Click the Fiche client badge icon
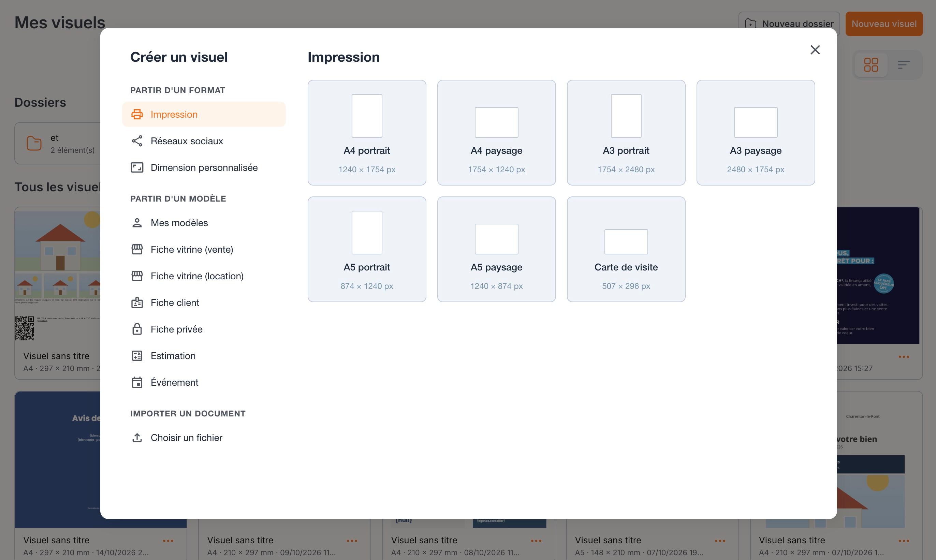 click(x=137, y=303)
